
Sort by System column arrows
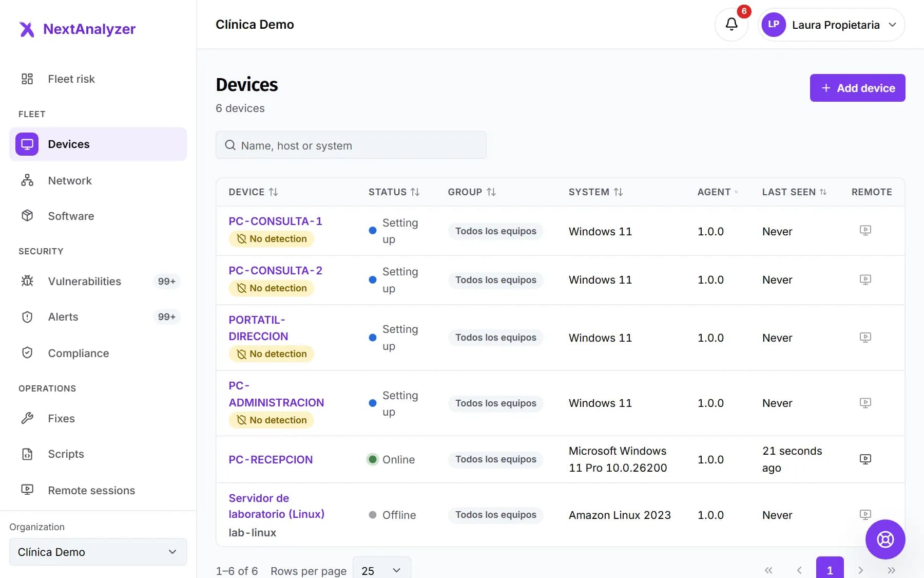(618, 192)
